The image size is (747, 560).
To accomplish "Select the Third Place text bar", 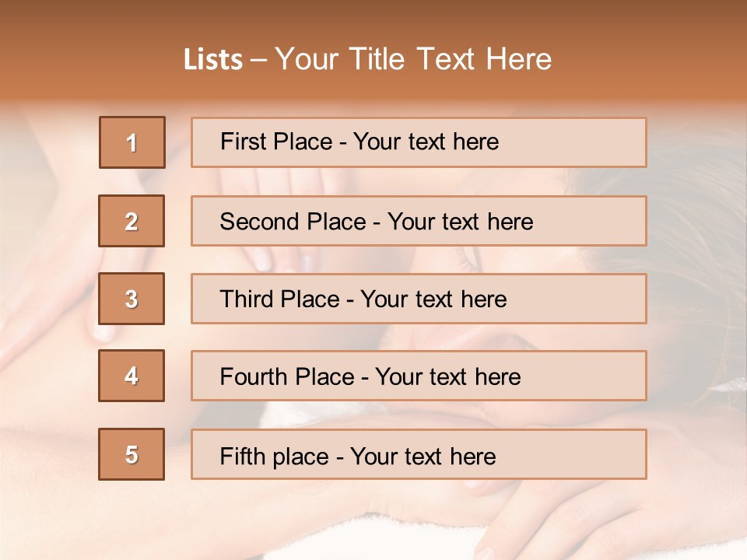I will click(419, 299).
